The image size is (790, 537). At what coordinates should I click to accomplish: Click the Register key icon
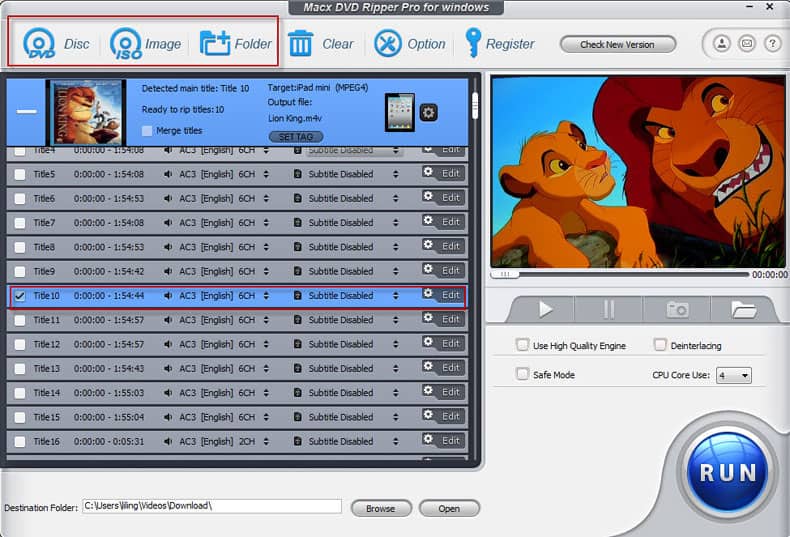[473, 43]
